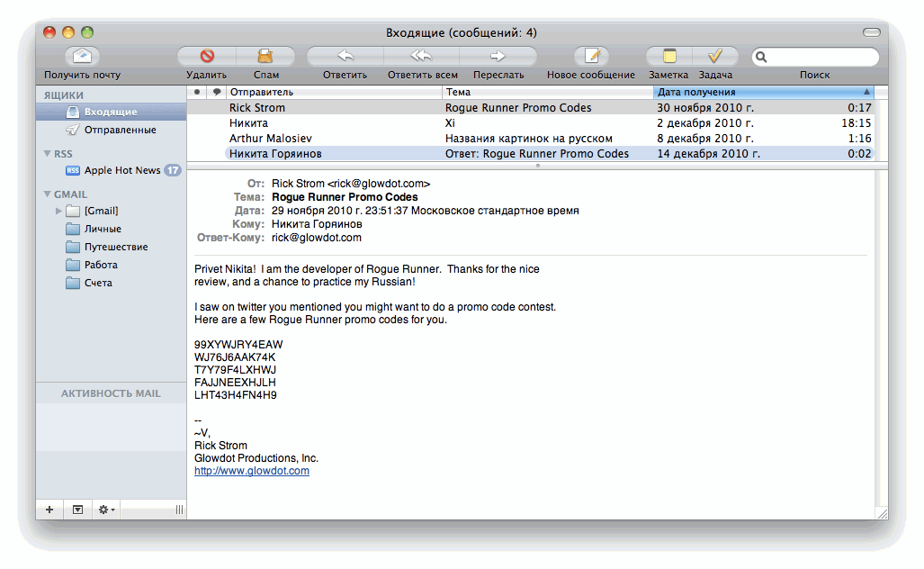Click the sender address Rick Strom <rick@glowdot.com>
Image resolution: width=924 pixels, height=569 pixels.
(x=351, y=184)
